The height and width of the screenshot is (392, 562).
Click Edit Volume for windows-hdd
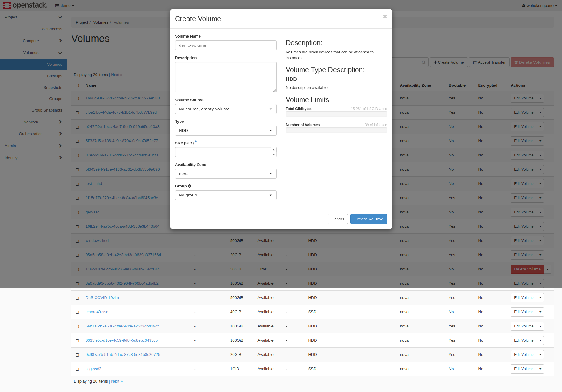pos(524,241)
